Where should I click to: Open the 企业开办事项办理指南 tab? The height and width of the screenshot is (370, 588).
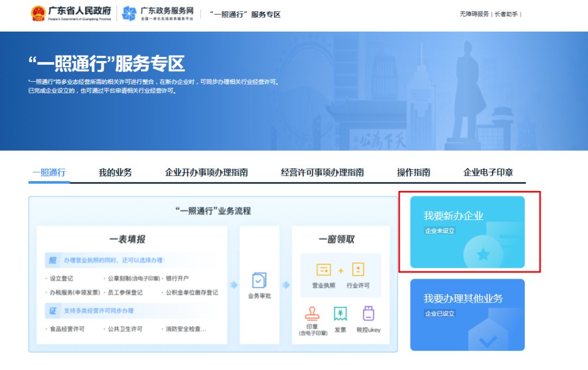coord(207,172)
